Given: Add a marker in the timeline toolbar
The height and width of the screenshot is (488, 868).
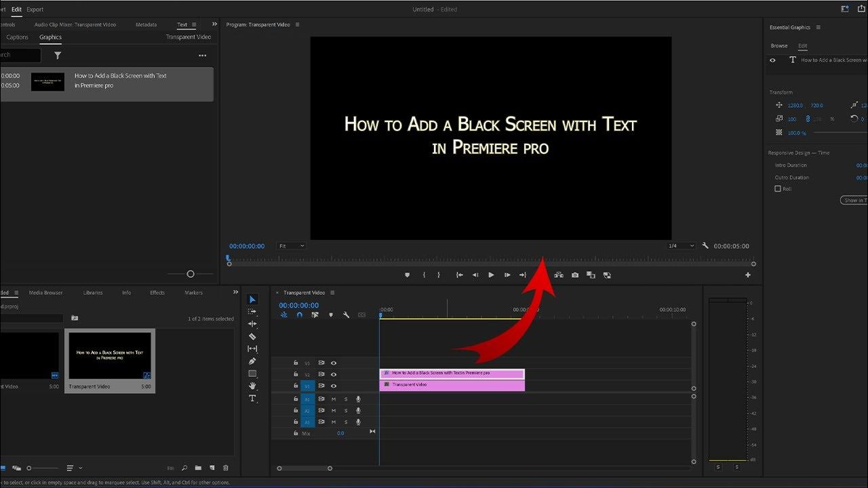Looking at the screenshot, I should [x=331, y=315].
